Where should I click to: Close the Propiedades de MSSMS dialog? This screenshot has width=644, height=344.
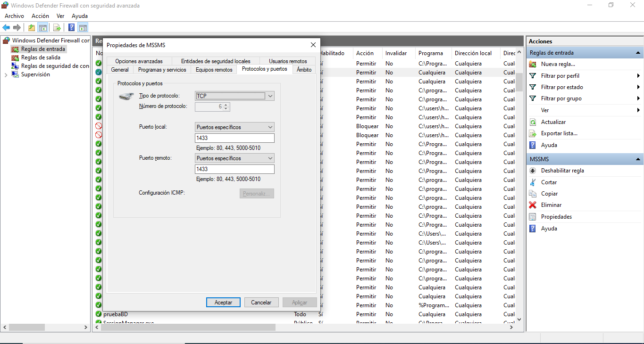pyautogui.click(x=313, y=45)
